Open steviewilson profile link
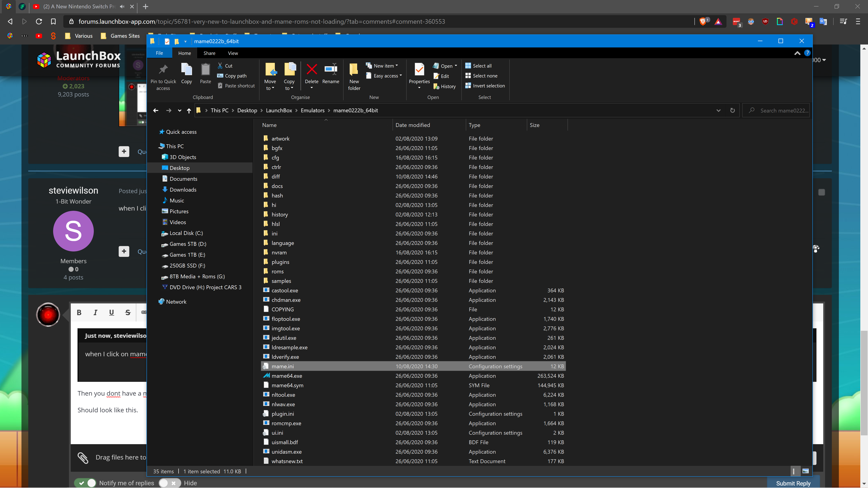The height and width of the screenshot is (488, 868). (73, 190)
